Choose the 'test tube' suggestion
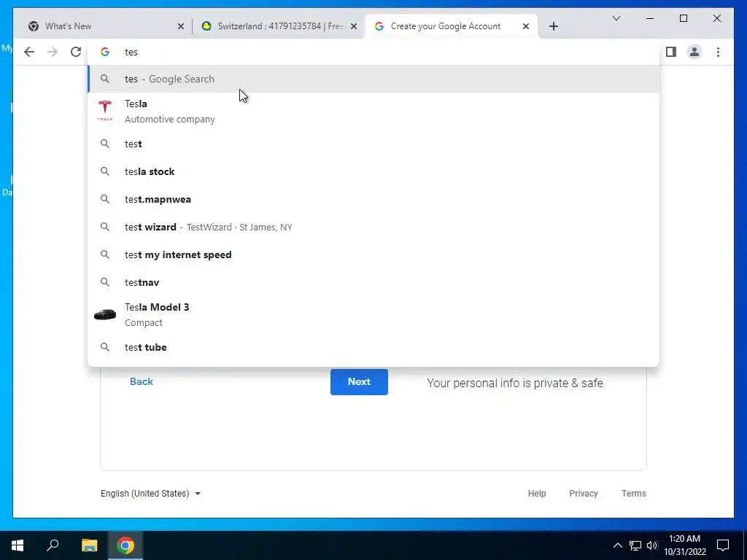This screenshot has height=560, width=747. pos(373,347)
